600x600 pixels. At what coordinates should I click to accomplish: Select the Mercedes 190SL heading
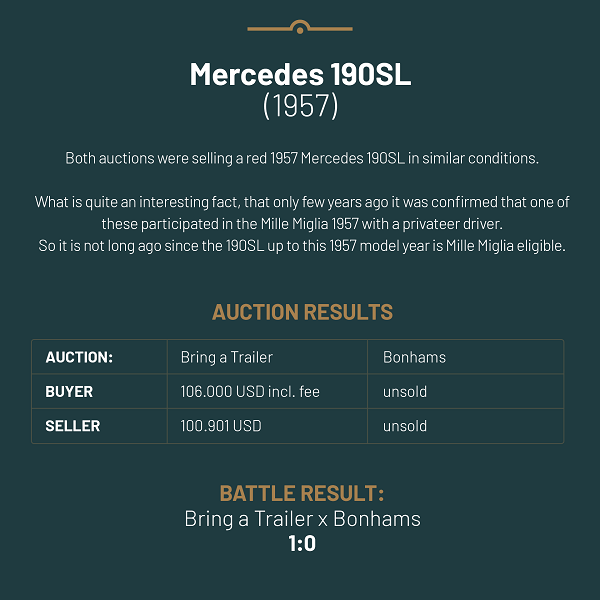click(x=300, y=74)
